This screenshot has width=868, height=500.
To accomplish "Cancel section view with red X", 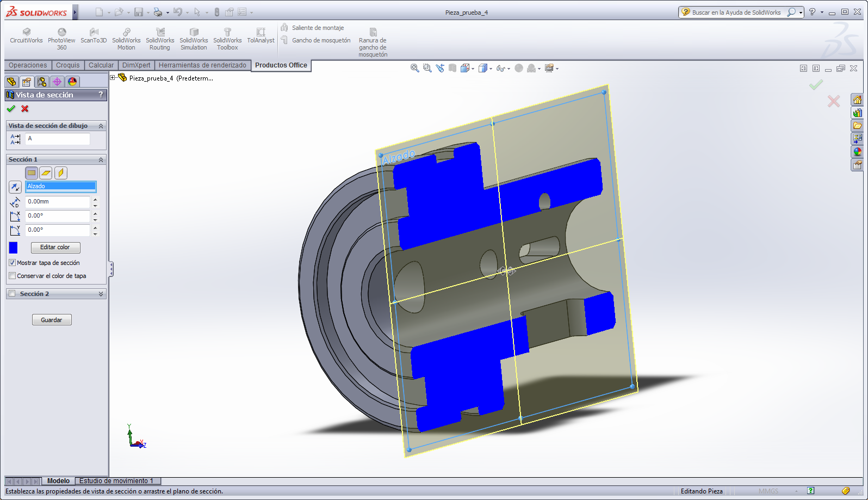I will (x=24, y=109).
